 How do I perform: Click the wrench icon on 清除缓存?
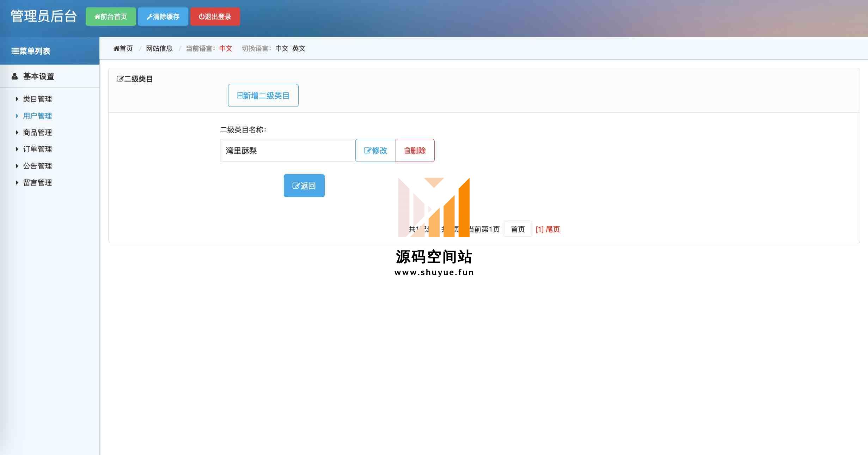click(149, 17)
